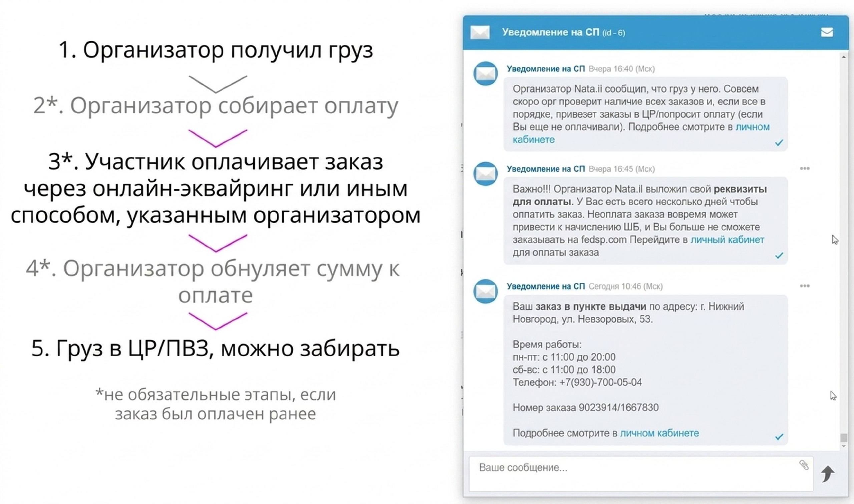This screenshot has height=504, width=854.
Task: Send the message with the arrow button
Action: (828, 474)
